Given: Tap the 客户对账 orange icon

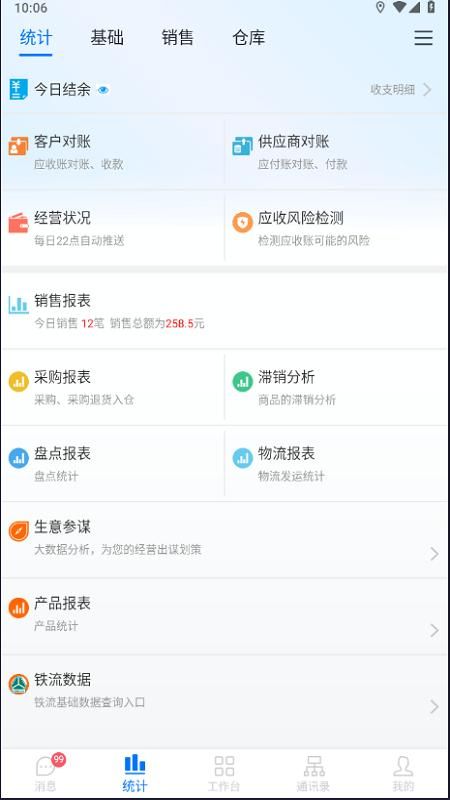Looking at the screenshot, I should click(x=18, y=146).
